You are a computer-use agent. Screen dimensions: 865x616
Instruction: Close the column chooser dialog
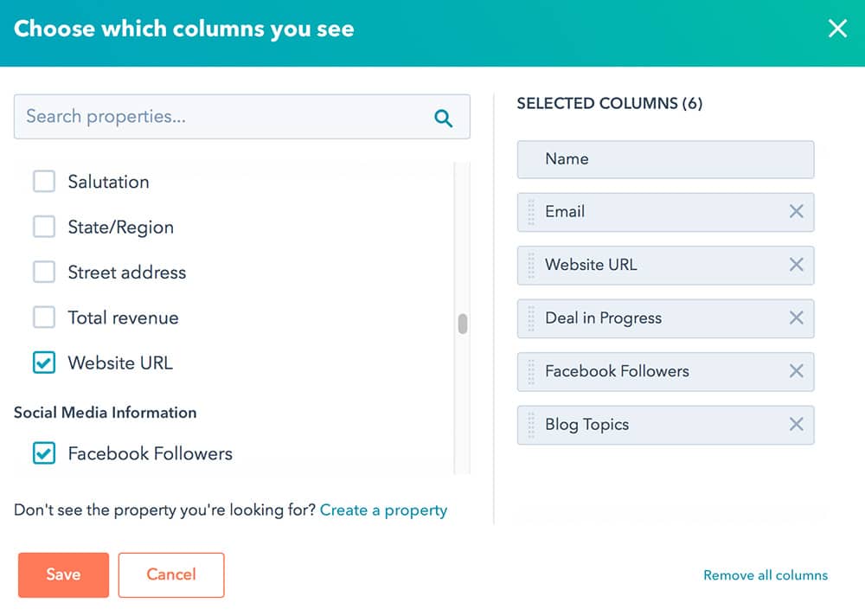pyautogui.click(x=837, y=29)
